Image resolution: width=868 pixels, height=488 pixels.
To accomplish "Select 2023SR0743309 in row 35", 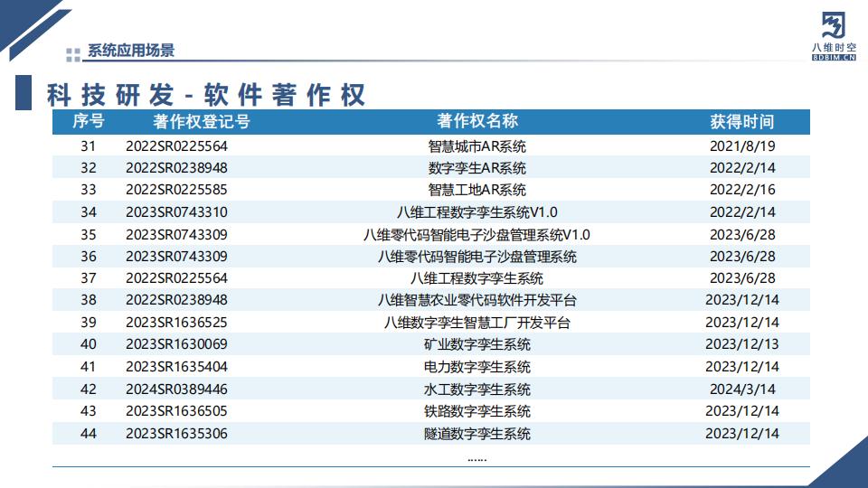I will 176,235.
